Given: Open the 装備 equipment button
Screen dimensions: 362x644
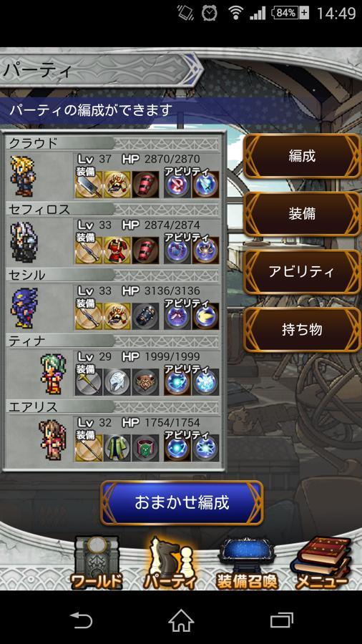Looking at the screenshot, I should coord(302,213).
